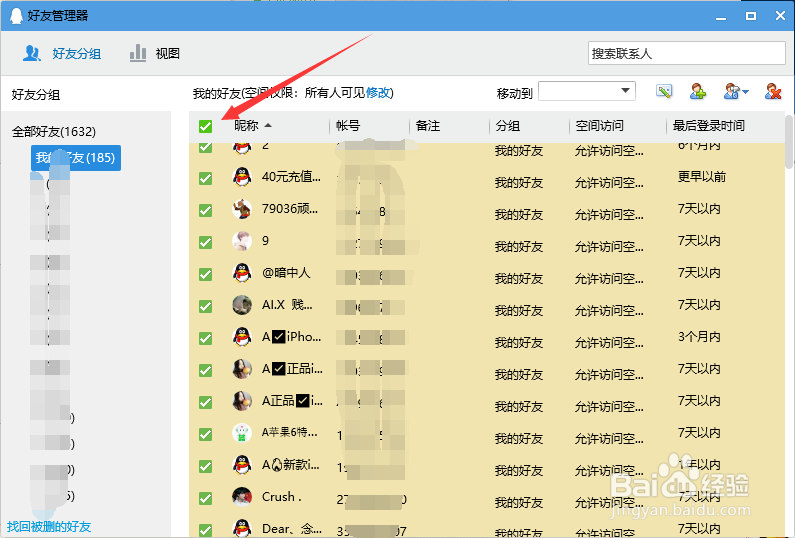Uncheck the @暗中人 row checkbox
The height and width of the screenshot is (538, 795).
click(x=205, y=274)
